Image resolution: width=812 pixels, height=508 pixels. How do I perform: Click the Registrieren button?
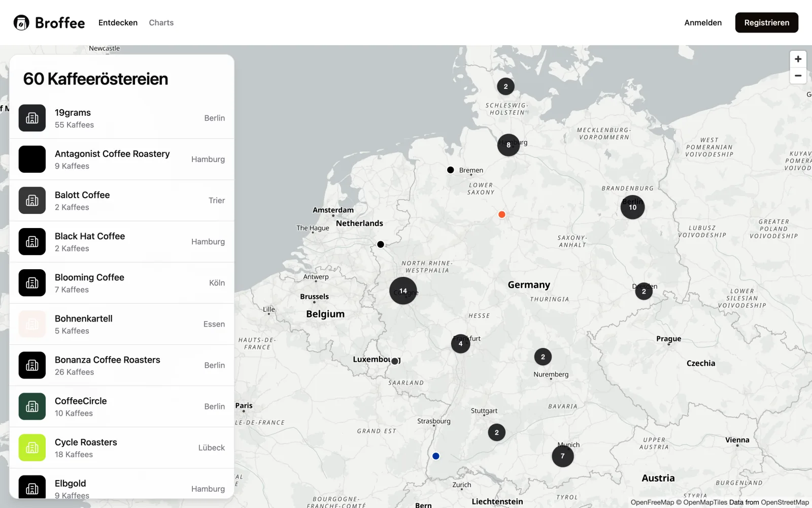pos(766,22)
